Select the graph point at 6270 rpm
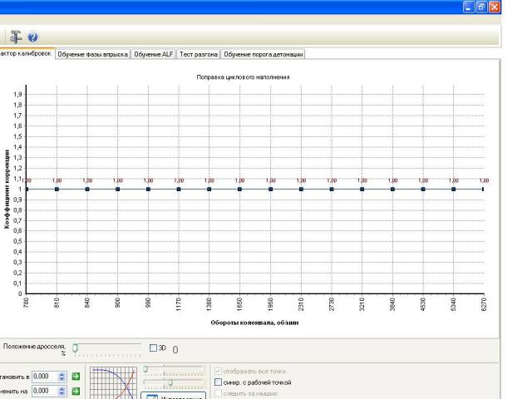This screenshot has width=532, height=399. pos(483,190)
